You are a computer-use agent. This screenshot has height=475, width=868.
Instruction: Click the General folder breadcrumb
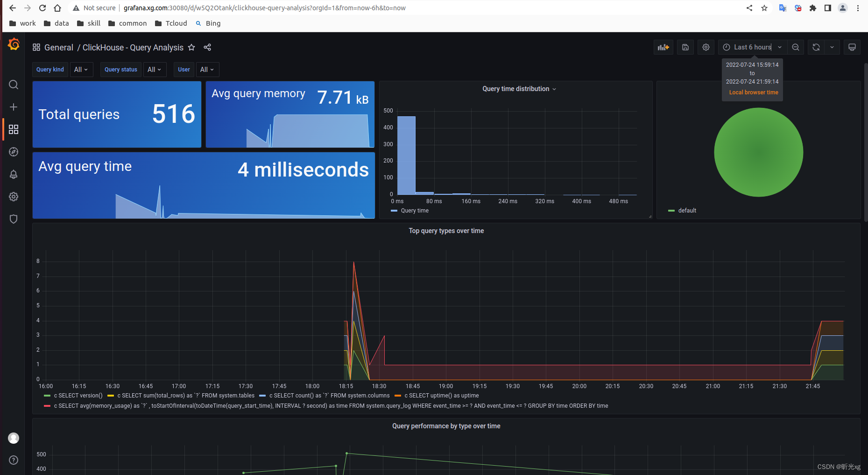coord(59,48)
